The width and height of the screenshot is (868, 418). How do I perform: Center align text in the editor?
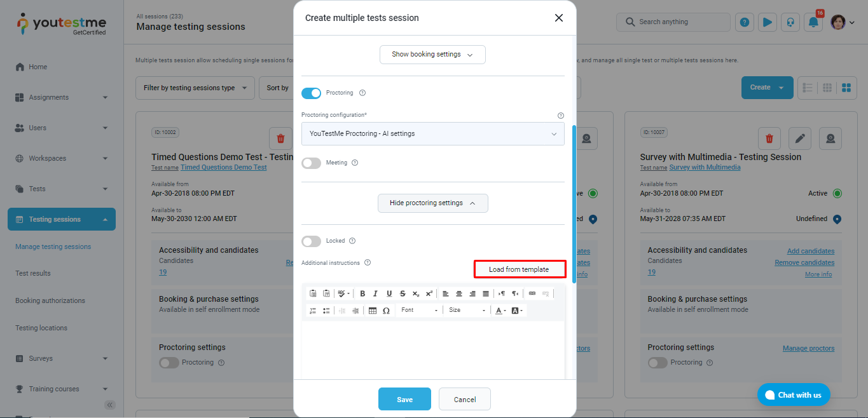coord(459,293)
